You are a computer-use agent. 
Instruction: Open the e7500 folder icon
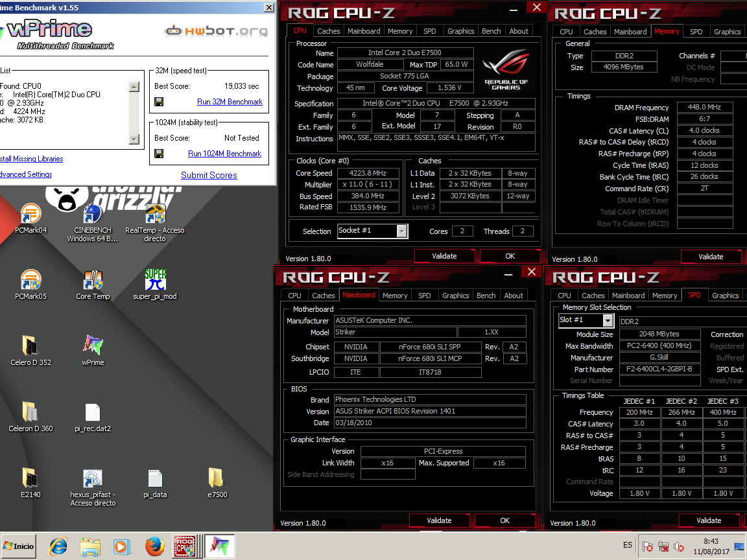[217, 484]
